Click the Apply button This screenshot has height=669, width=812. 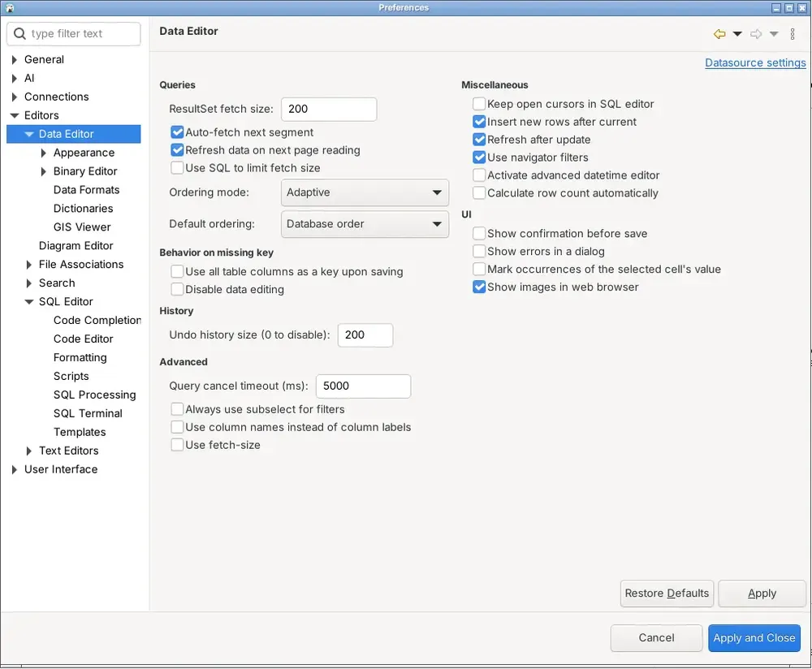click(x=762, y=593)
